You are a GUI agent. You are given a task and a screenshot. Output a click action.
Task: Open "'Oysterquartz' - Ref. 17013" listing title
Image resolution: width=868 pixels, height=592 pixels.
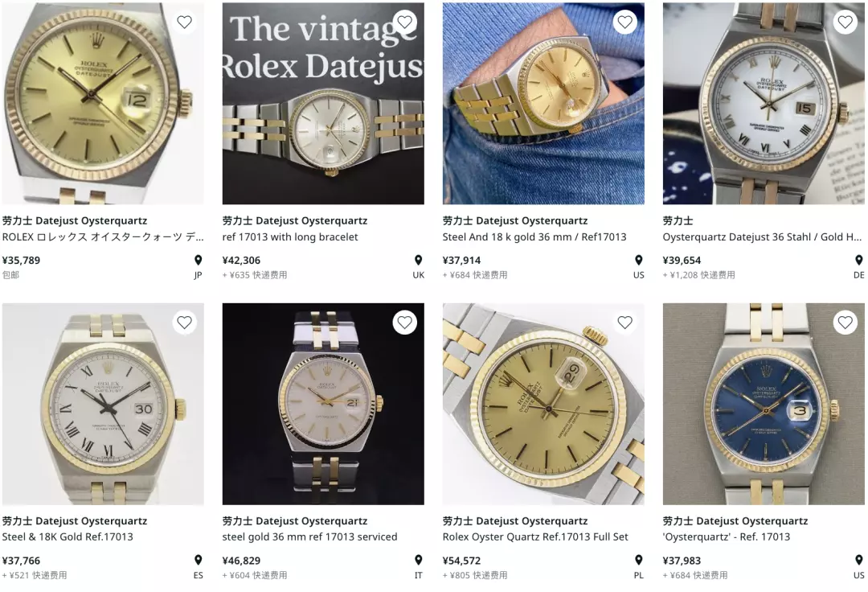[726, 536]
